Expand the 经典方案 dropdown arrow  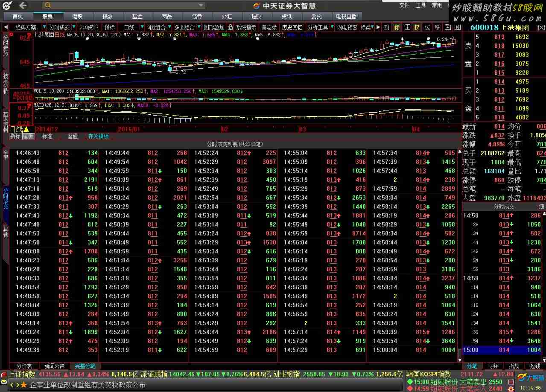tap(44, 27)
